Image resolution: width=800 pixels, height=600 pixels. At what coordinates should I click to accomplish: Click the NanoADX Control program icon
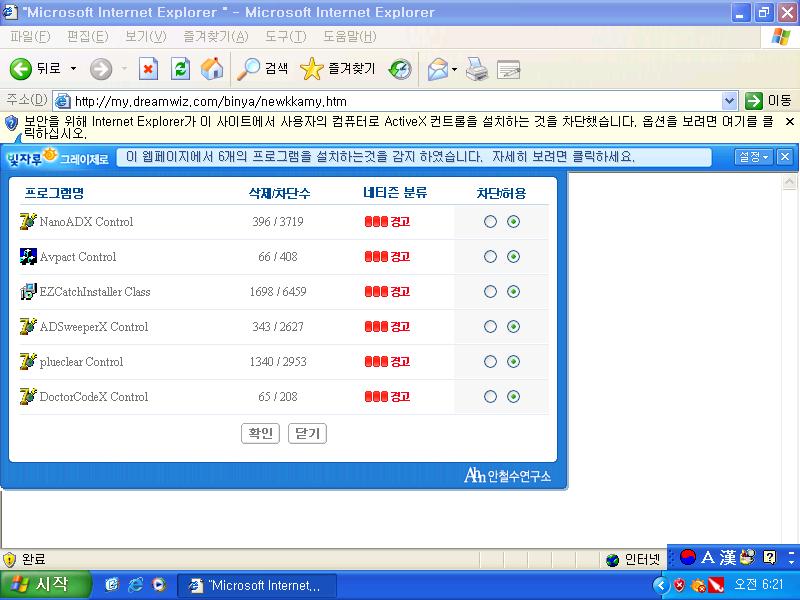pyautogui.click(x=28, y=221)
